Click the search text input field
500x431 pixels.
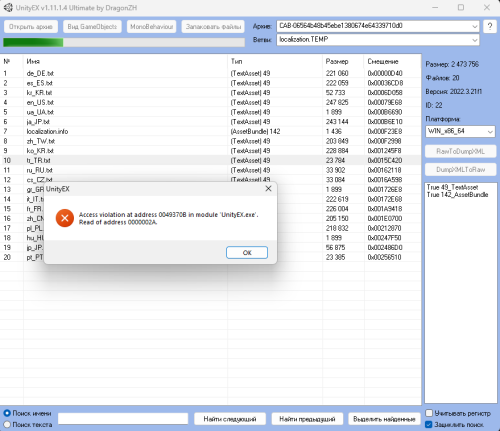click(x=123, y=419)
